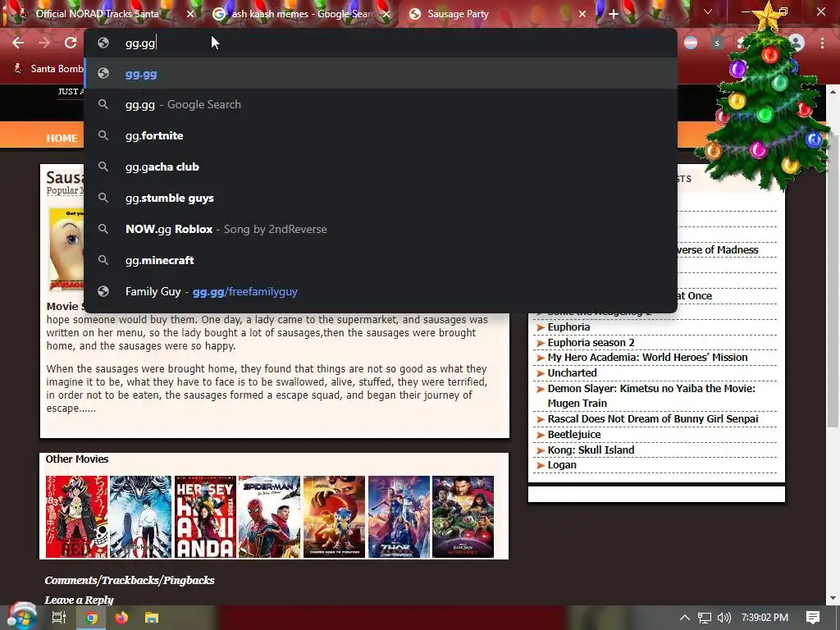Screen dimensions: 840x630
Task: Open the Beetlejuice link
Action: (573, 435)
